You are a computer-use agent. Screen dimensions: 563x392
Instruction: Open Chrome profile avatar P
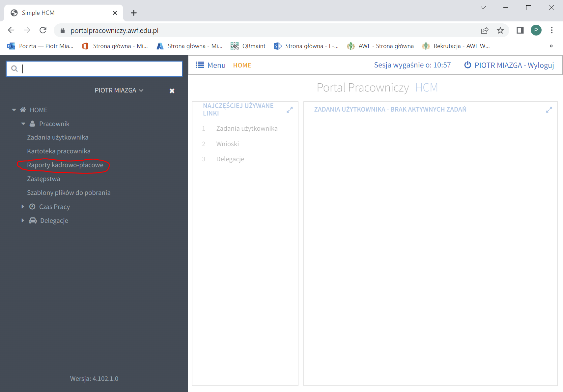(x=536, y=30)
